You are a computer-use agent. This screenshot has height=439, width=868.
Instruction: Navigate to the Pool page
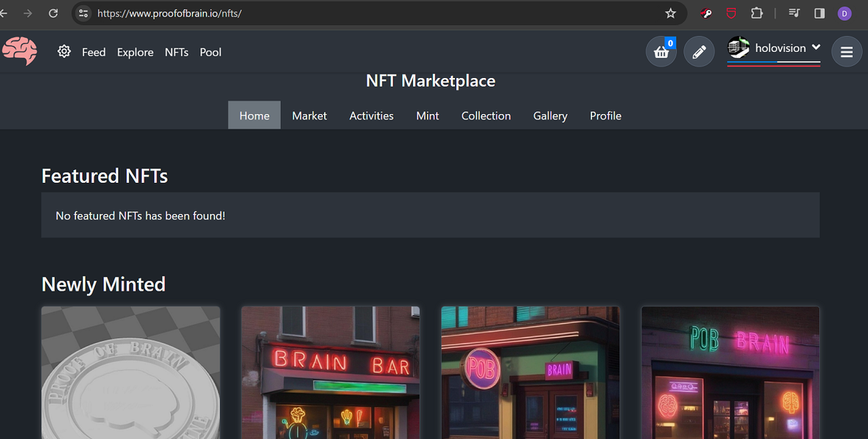point(210,52)
